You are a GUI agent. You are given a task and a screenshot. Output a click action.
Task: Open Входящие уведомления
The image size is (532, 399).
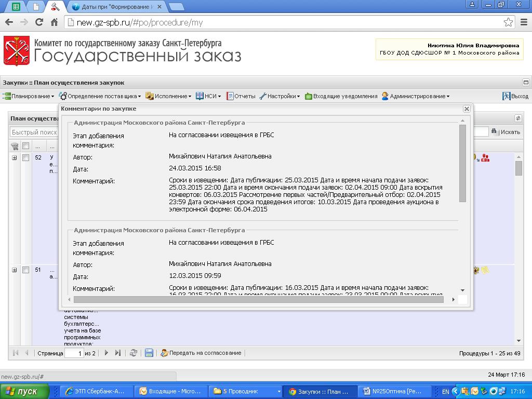click(x=341, y=96)
